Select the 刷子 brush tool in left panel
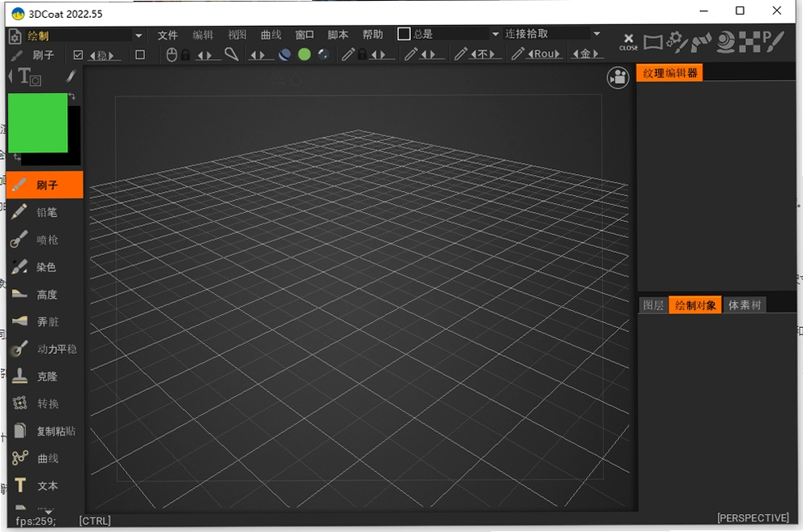This screenshot has height=532, width=803. (x=45, y=185)
